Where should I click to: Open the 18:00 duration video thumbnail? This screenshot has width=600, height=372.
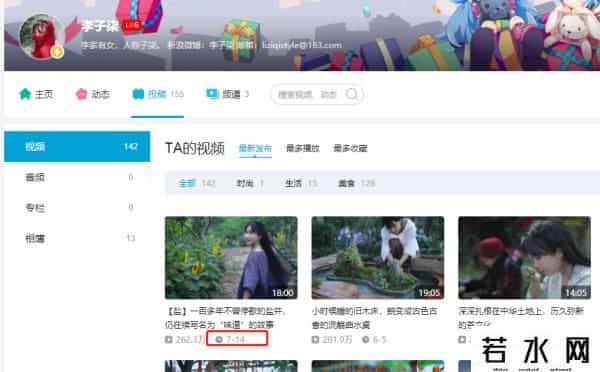(231, 258)
